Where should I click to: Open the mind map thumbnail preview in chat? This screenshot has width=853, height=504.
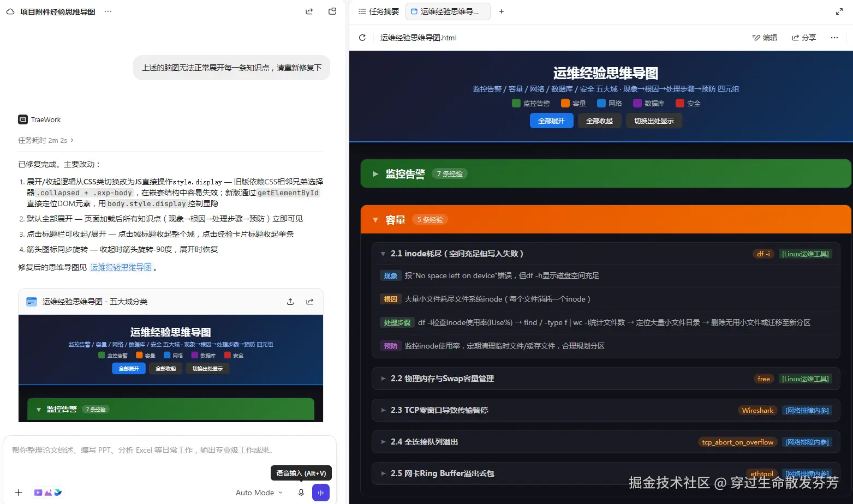171,368
